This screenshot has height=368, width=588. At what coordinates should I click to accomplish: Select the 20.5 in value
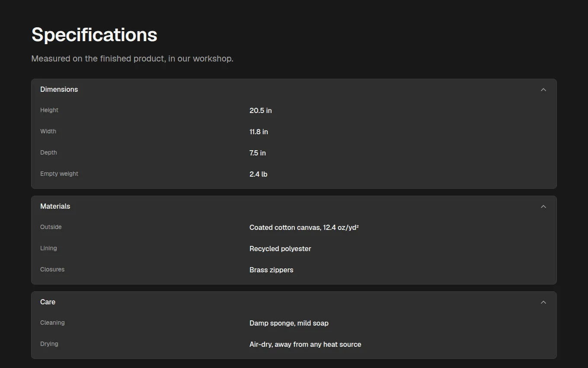[261, 110]
